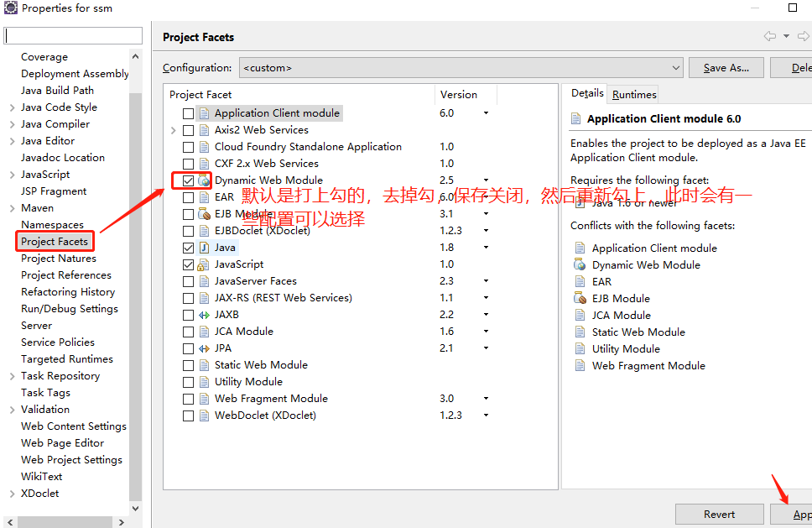Click the Save As... button

click(x=726, y=68)
